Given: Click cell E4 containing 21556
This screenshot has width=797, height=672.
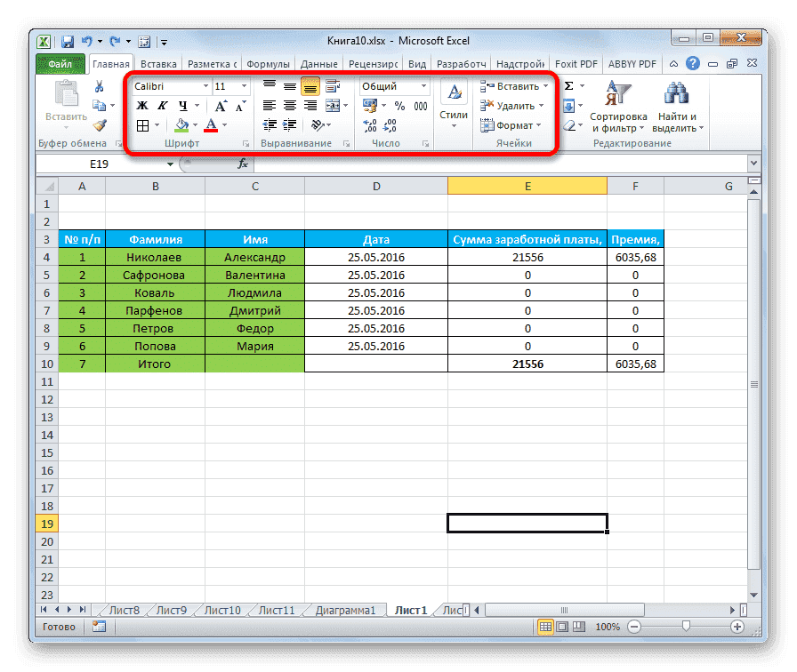Looking at the screenshot, I should pyautogui.click(x=527, y=257).
